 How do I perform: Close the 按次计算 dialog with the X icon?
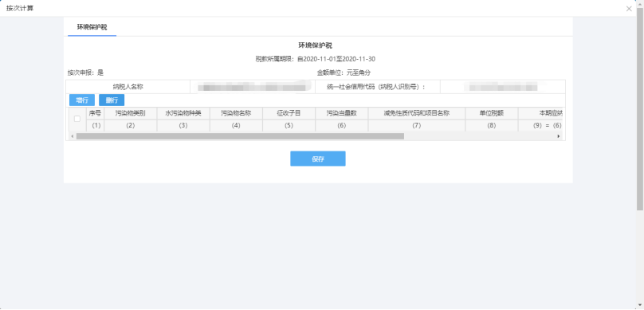[x=629, y=8]
